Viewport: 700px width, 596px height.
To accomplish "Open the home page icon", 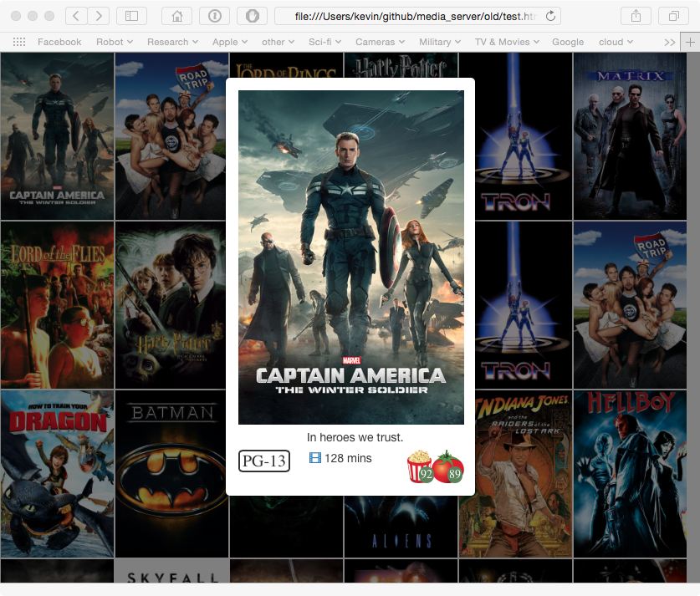I will click(176, 16).
